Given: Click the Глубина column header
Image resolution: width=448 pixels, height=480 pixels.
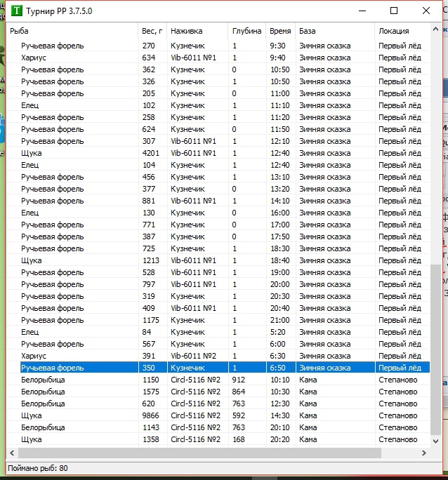Looking at the screenshot, I should point(246,31).
